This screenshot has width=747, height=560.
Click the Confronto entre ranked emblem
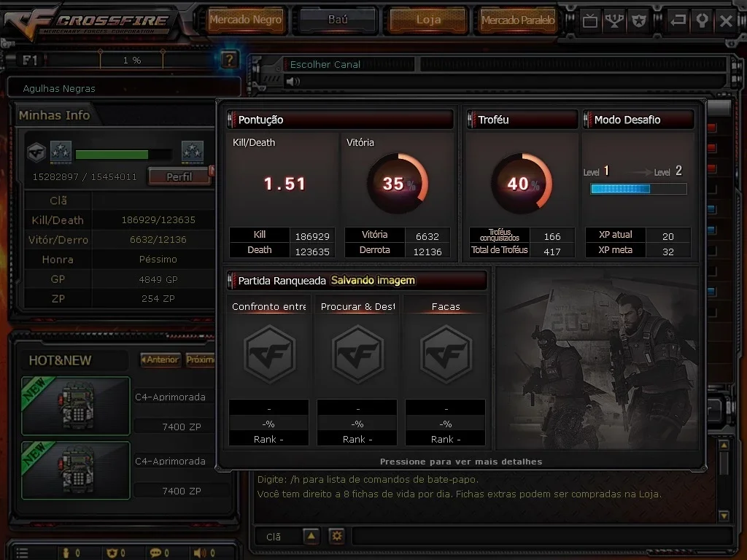pos(270,354)
